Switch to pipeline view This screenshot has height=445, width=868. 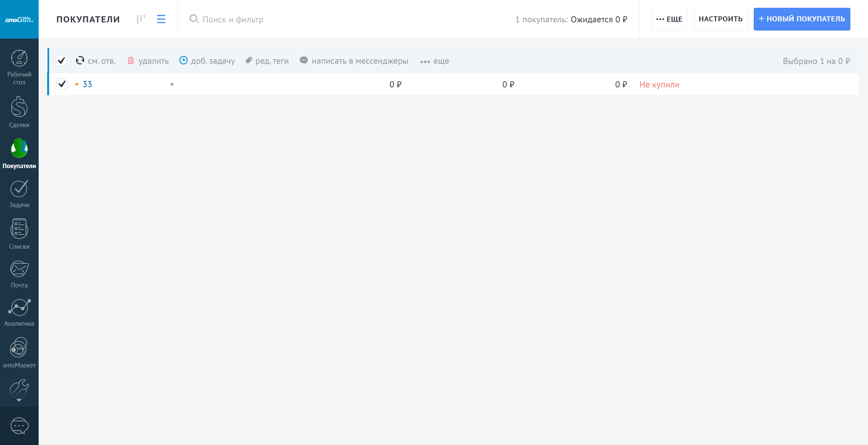(x=141, y=19)
